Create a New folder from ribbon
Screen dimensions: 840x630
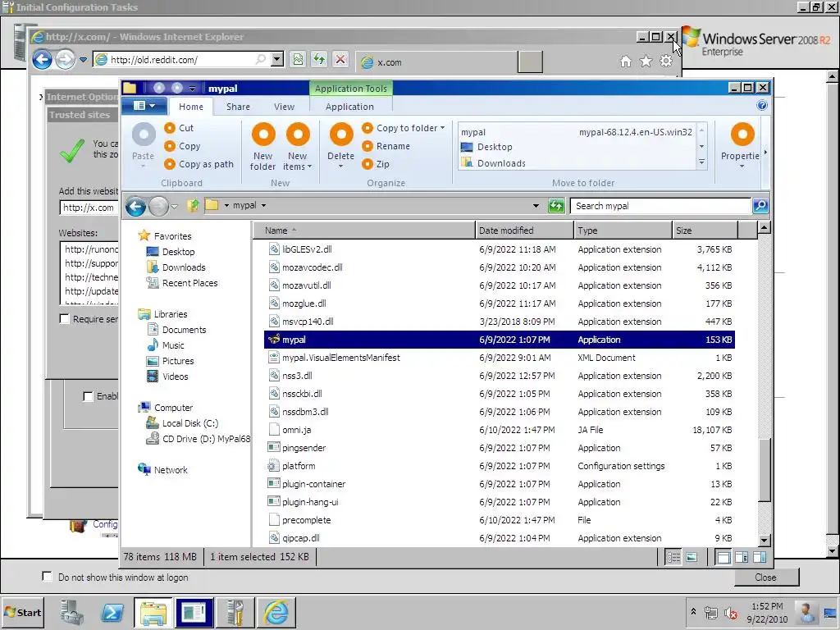click(263, 147)
